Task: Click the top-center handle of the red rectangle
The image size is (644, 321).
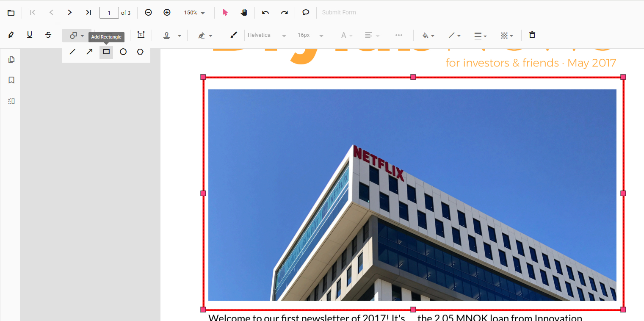Action: [413, 77]
